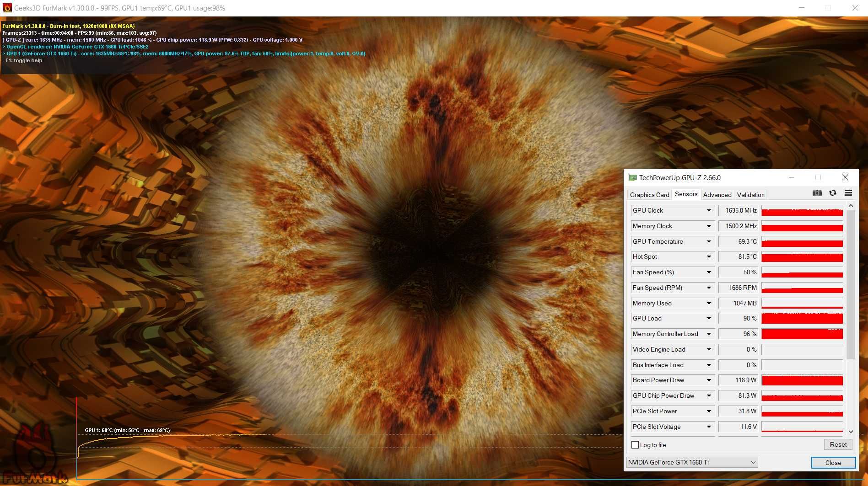
Task: Click the GPU-Z screenshot camera icon
Action: click(817, 193)
